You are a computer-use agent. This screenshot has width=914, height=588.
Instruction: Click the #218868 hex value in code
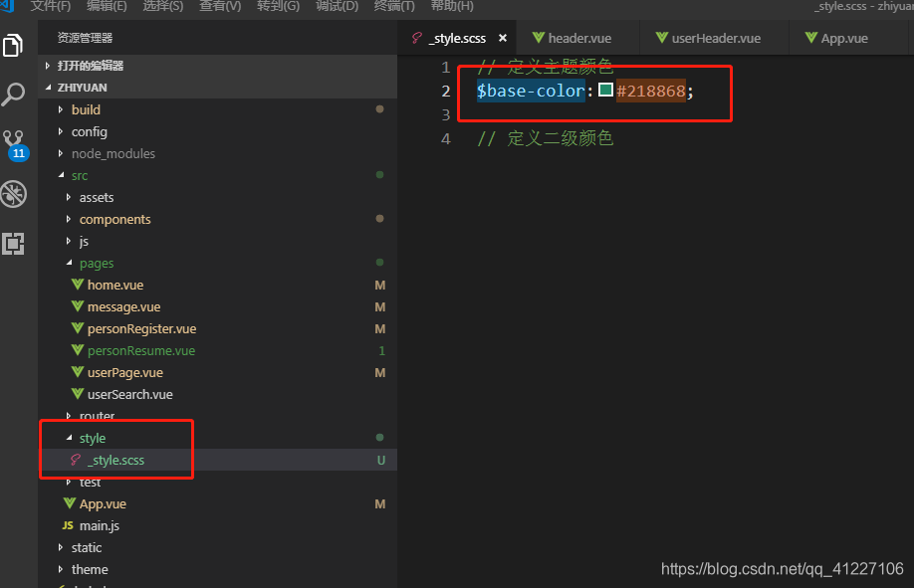pyautogui.click(x=651, y=91)
